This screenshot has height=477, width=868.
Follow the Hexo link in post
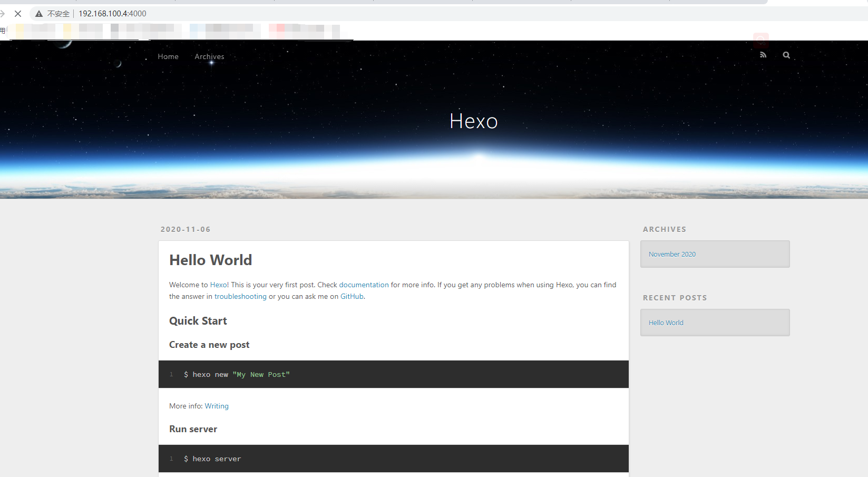(218, 285)
